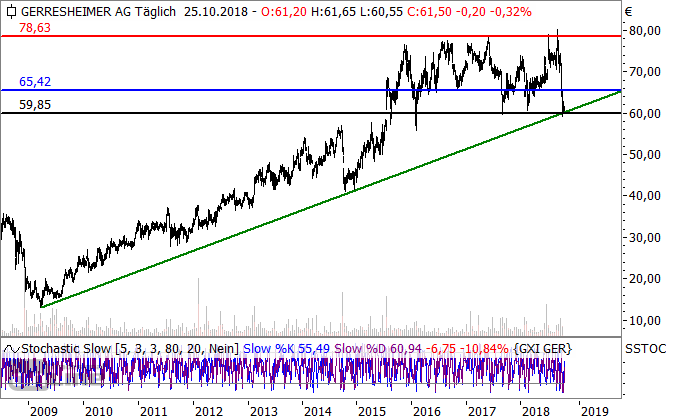The width and height of the screenshot is (680, 420).
Task: Click the 60,00 price axis label
Action: [645, 113]
